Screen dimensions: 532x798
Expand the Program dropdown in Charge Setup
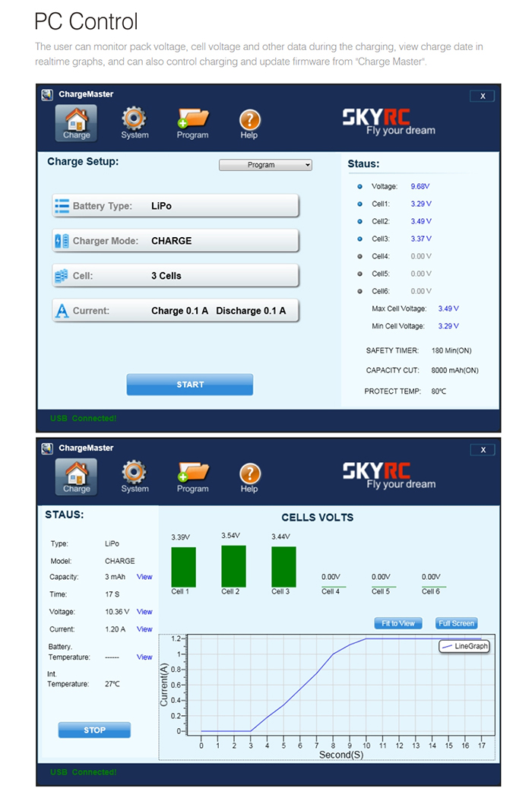[x=265, y=165]
